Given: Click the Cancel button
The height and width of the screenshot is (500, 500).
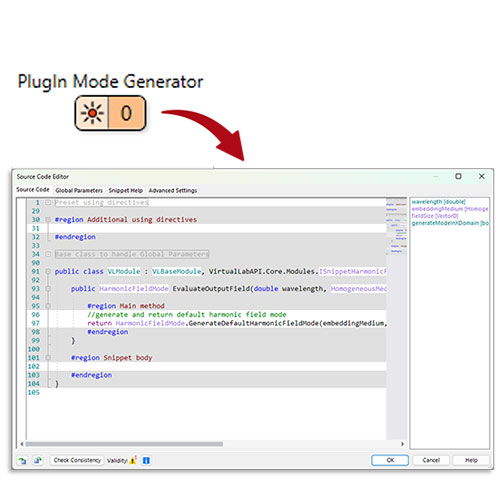Looking at the screenshot, I should [431, 460].
